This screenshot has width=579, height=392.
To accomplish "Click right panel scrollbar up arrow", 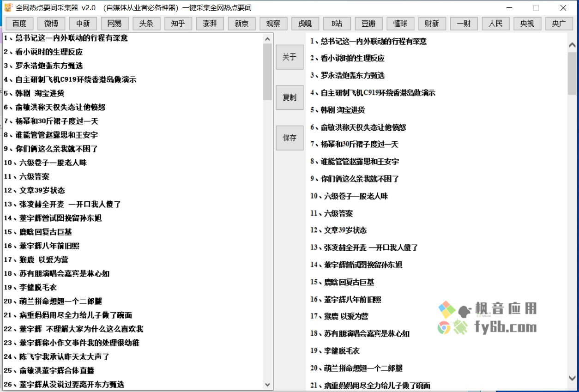I will click(x=572, y=45).
